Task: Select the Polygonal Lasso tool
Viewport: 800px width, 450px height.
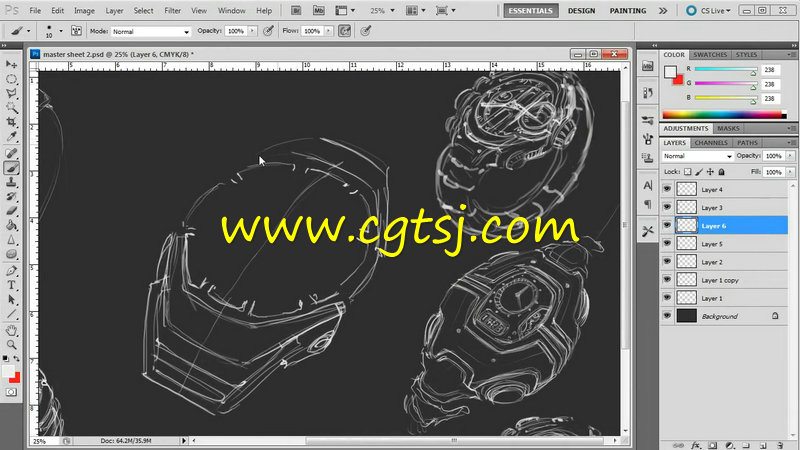Action: (x=11, y=93)
